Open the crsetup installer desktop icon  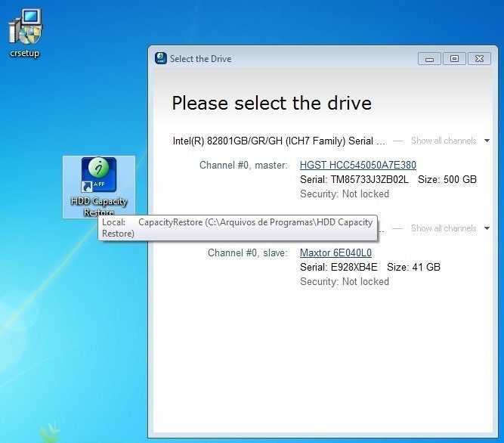tap(25, 33)
